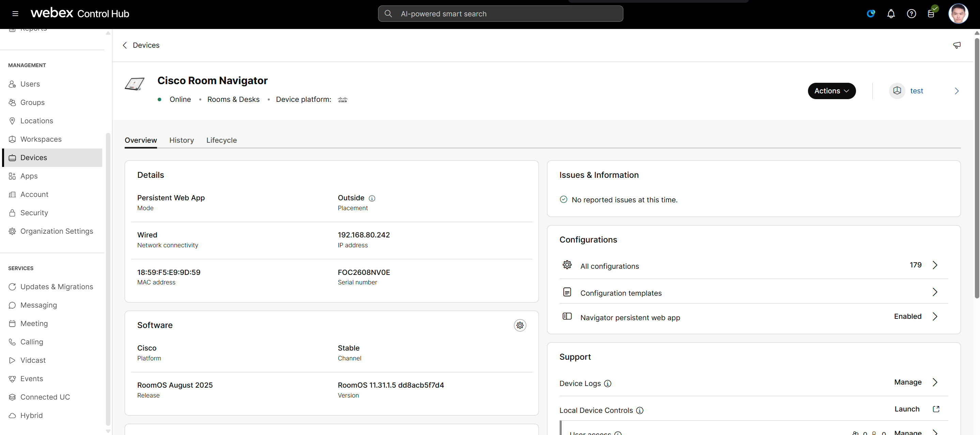This screenshot has height=435, width=980.
Task: Open the task status clipboard icon
Action: pyautogui.click(x=931, y=14)
